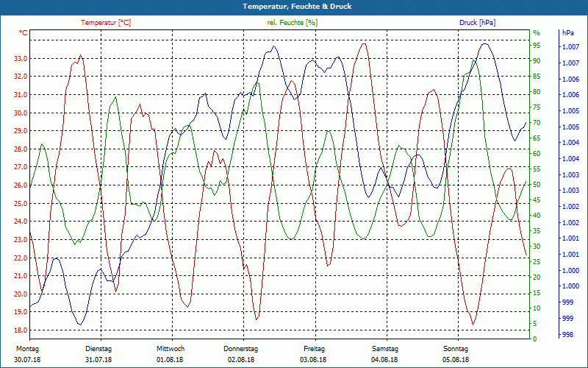Click the "19,0" temperature axis value
This screenshot has width=588, height=368.
tap(21, 312)
